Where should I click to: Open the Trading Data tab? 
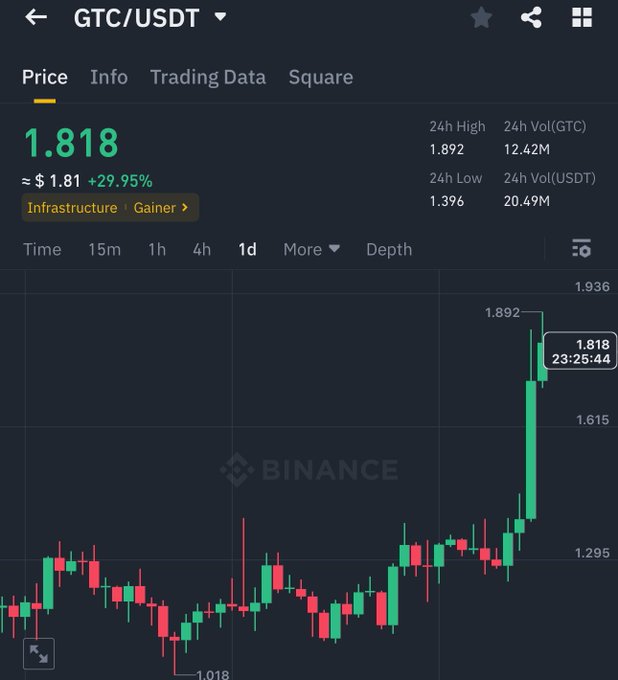[x=208, y=77]
